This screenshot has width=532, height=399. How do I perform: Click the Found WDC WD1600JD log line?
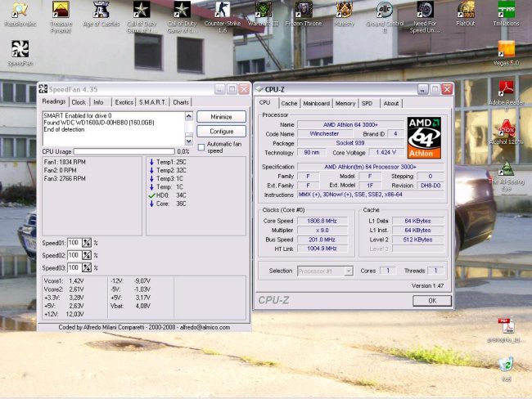(x=99, y=123)
